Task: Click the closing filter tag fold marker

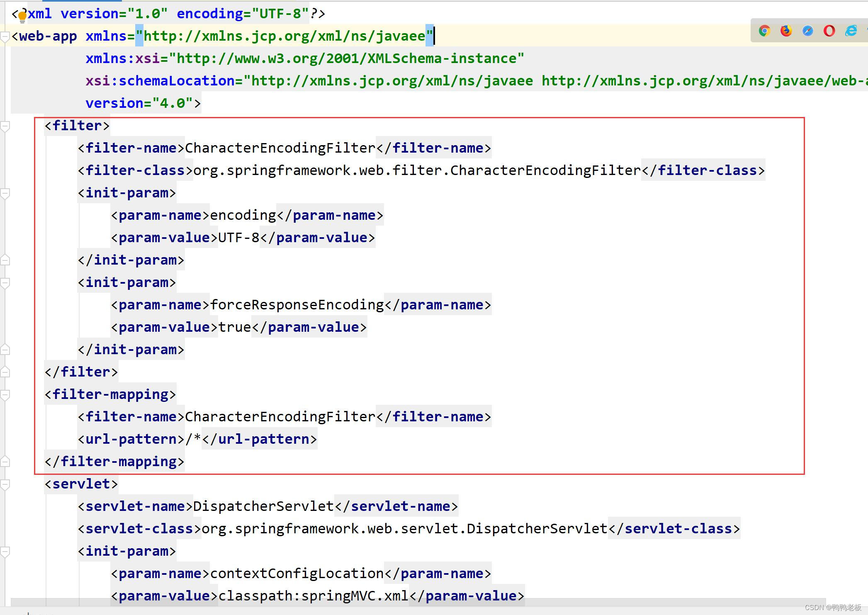Action: point(5,372)
